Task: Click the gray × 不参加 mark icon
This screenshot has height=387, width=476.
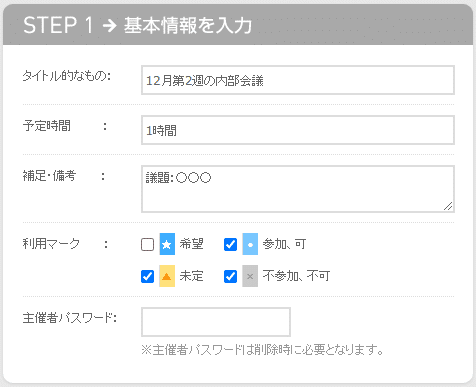Action: tap(250, 276)
